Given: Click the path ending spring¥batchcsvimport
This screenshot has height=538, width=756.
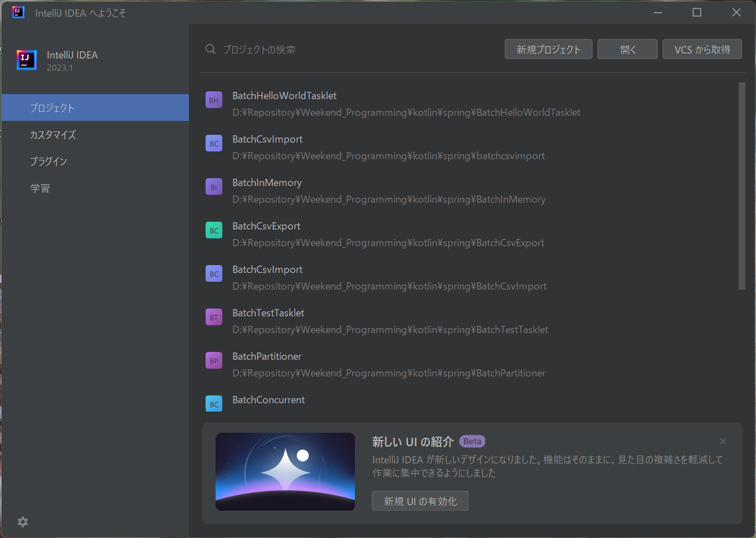Looking at the screenshot, I should click(388, 156).
